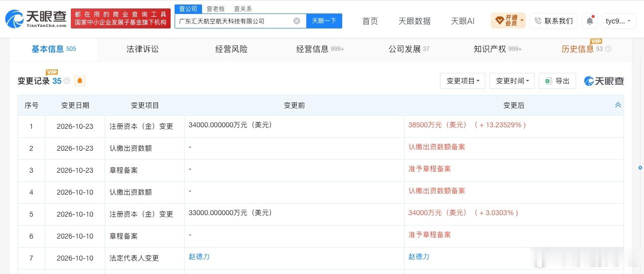Screen dimensions: 644x274
Task: Clear the search box with X icon
Action: pos(297,21)
